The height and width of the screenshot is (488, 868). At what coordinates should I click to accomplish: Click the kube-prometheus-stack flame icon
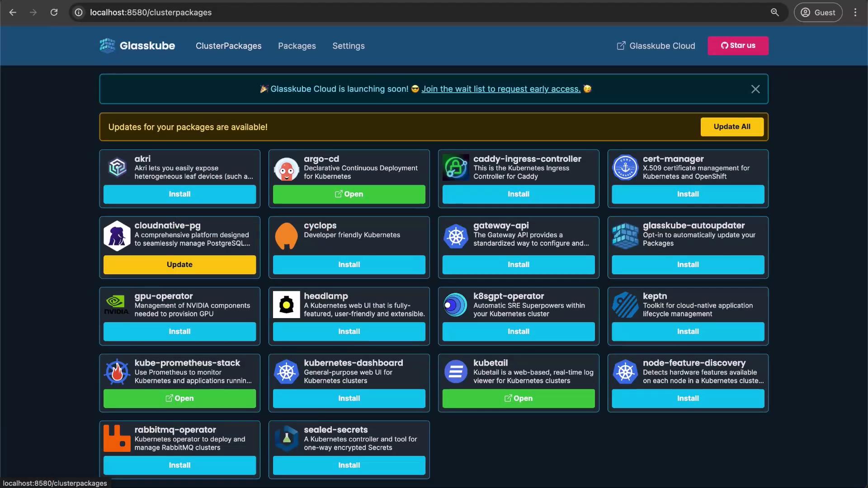pos(117,371)
